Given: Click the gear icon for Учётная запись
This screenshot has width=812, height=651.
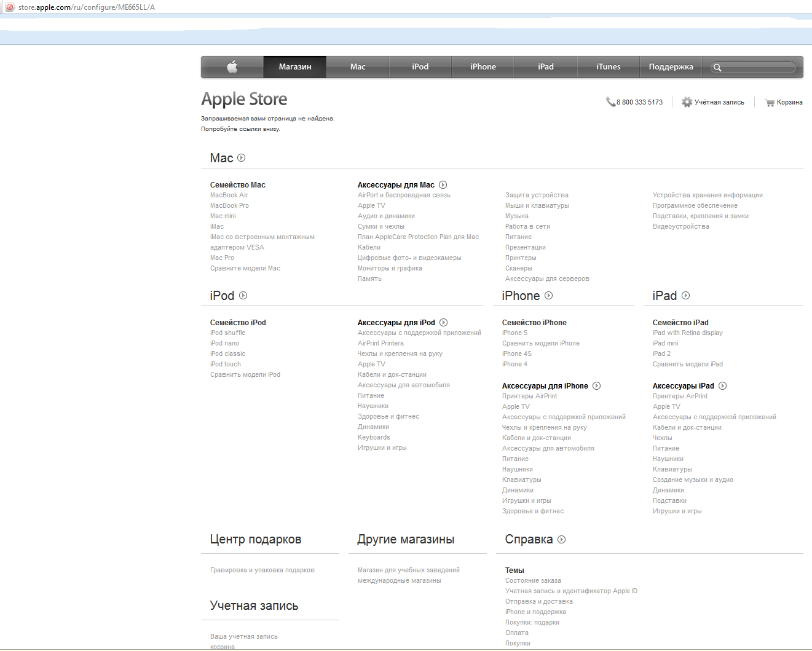Looking at the screenshot, I should click(x=687, y=102).
